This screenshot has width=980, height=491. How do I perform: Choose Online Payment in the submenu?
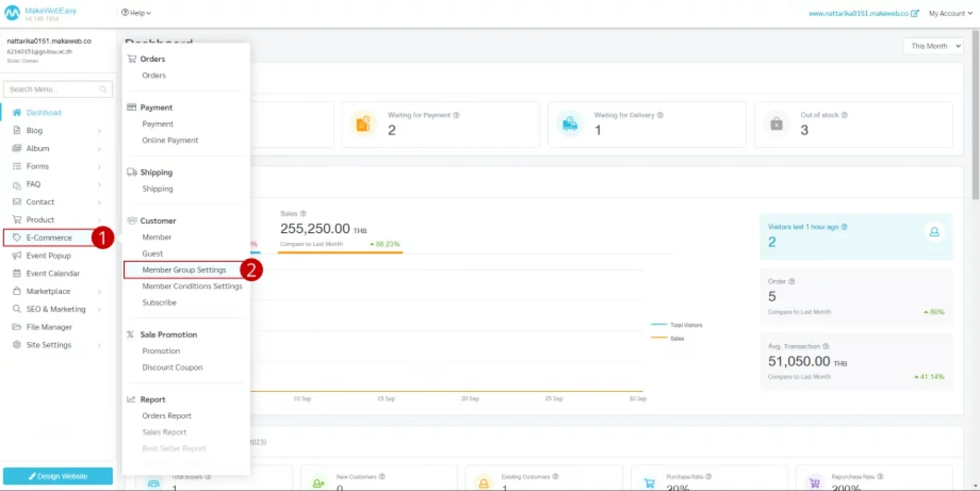pyautogui.click(x=170, y=140)
